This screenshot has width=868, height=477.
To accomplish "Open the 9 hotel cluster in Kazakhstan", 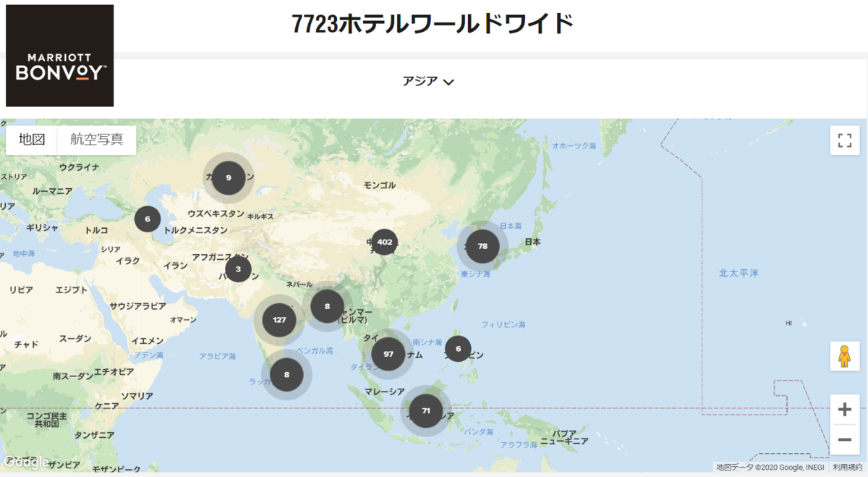I will click(x=229, y=177).
